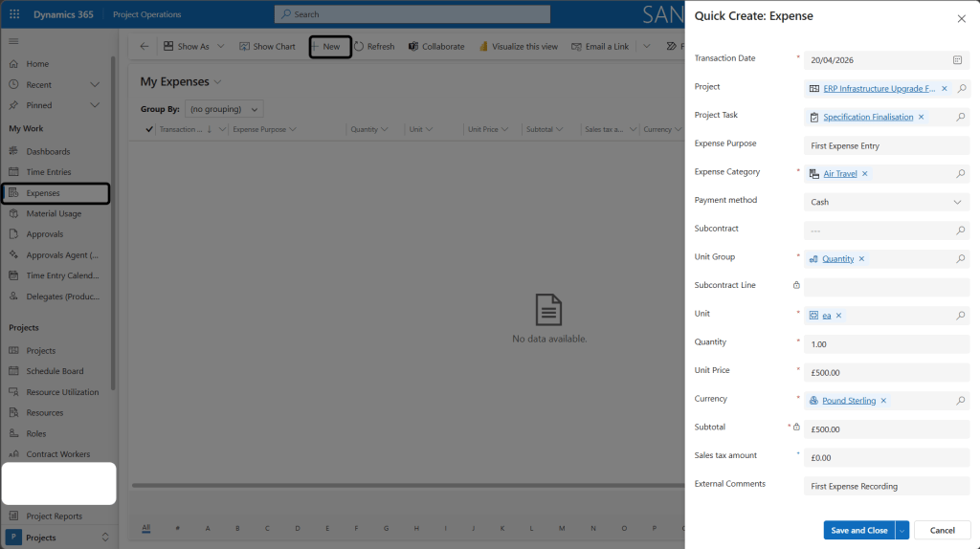
Task: Click the Save and Close button
Action: [858, 530]
